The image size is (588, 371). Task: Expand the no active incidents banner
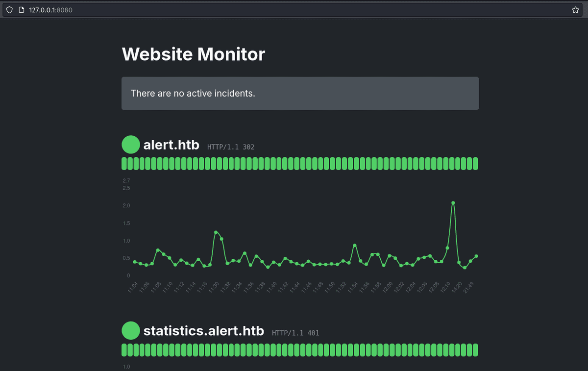(300, 93)
